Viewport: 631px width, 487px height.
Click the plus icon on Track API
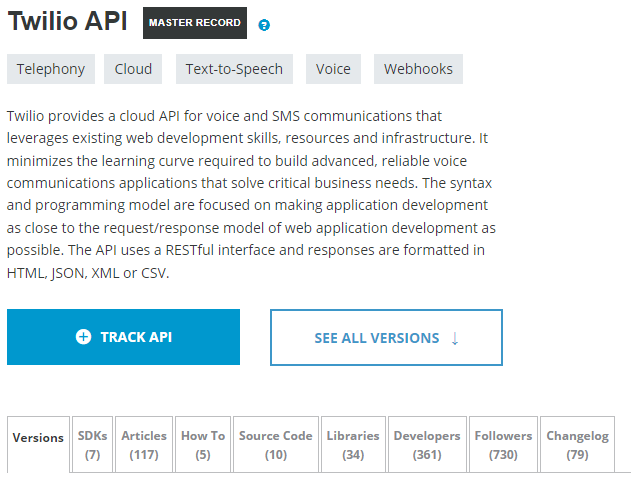pyautogui.click(x=84, y=337)
